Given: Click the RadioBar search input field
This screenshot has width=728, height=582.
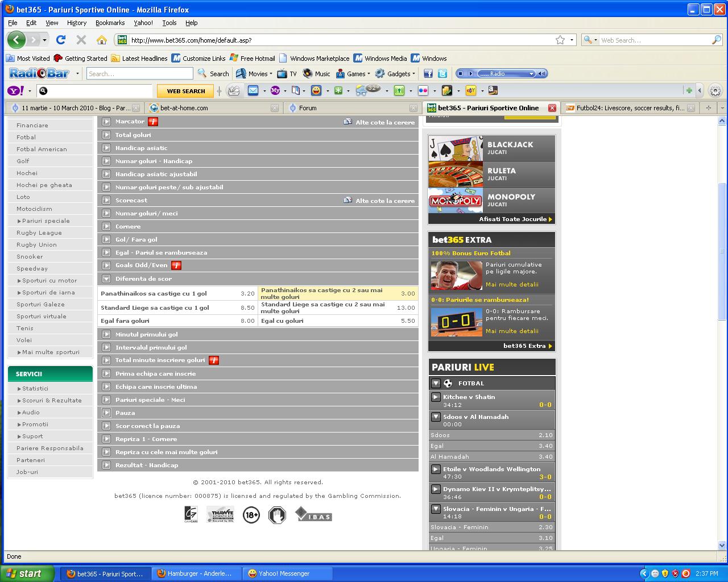Looking at the screenshot, I should [x=139, y=73].
